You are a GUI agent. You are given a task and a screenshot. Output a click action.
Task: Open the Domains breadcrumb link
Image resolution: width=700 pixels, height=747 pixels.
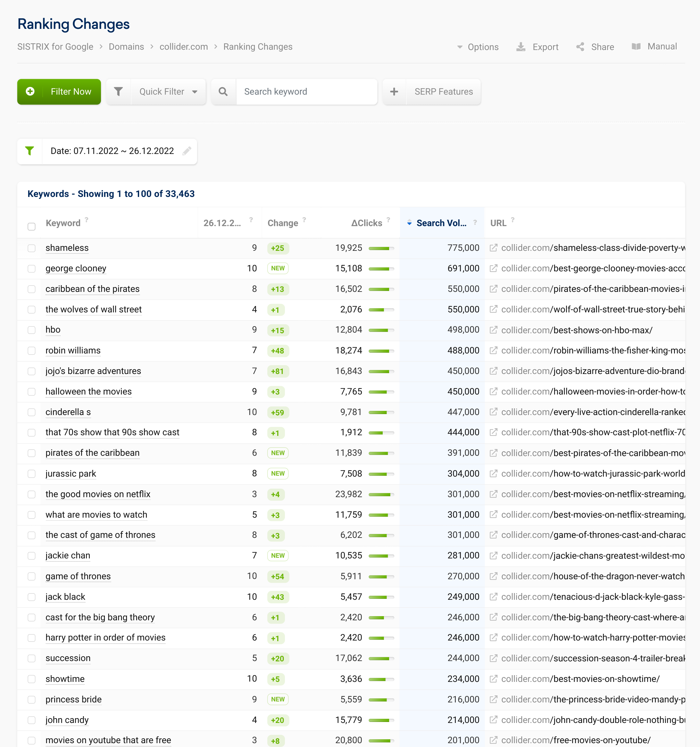(126, 47)
